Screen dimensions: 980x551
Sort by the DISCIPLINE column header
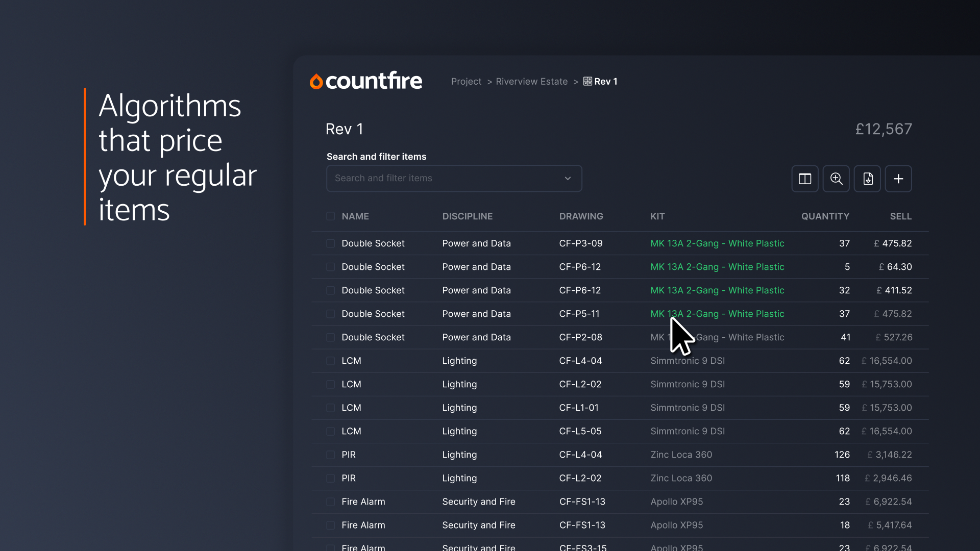coord(467,216)
